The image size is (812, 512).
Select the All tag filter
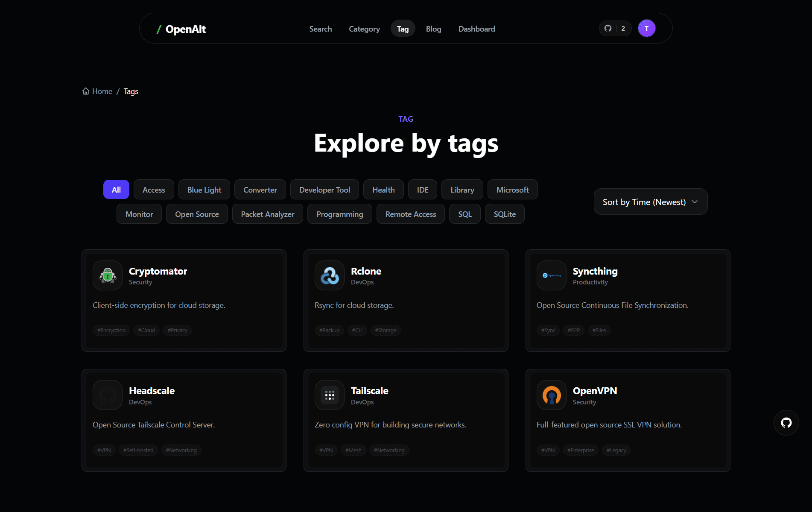tap(116, 190)
